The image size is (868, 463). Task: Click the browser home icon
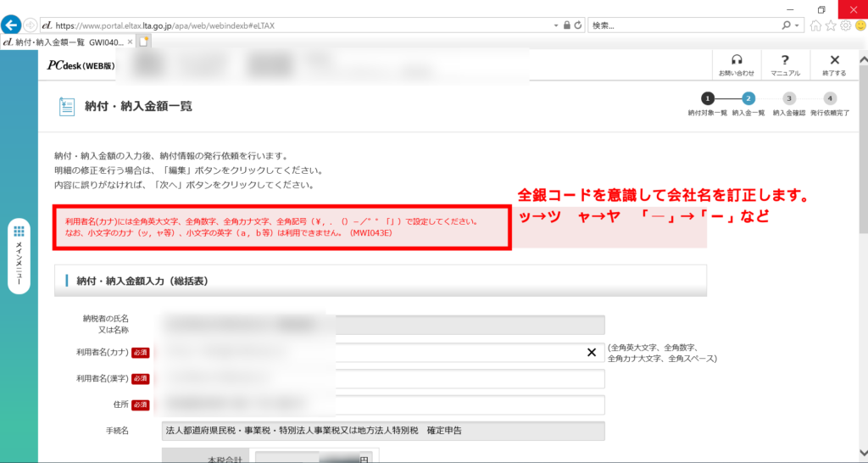pyautogui.click(x=815, y=25)
